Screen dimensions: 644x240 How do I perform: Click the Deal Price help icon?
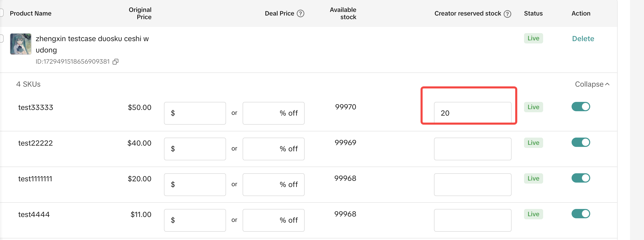tap(300, 13)
